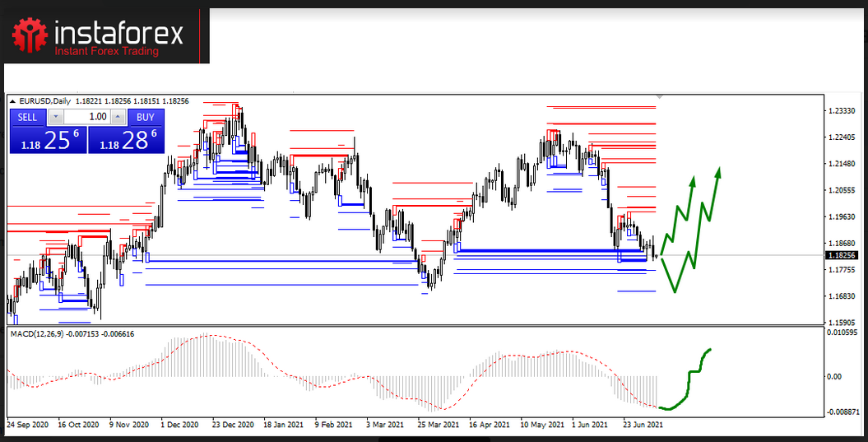Click the 1.19630 price scale label

point(841,216)
